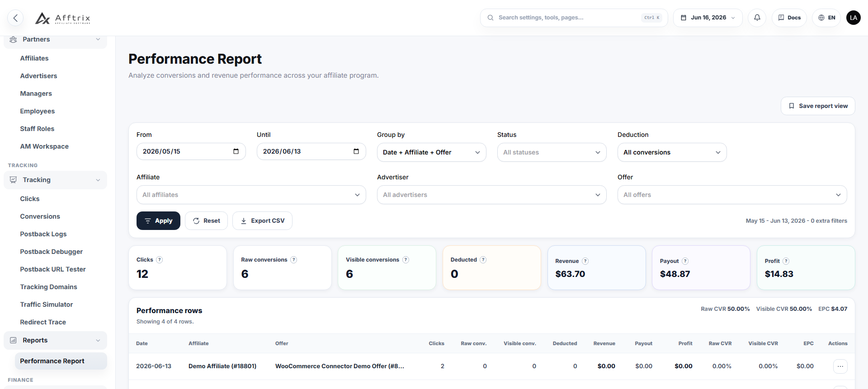The height and width of the screenshot is (389, 868).
Task: Open the LA user avatar menu
Action: click(853, 18)
